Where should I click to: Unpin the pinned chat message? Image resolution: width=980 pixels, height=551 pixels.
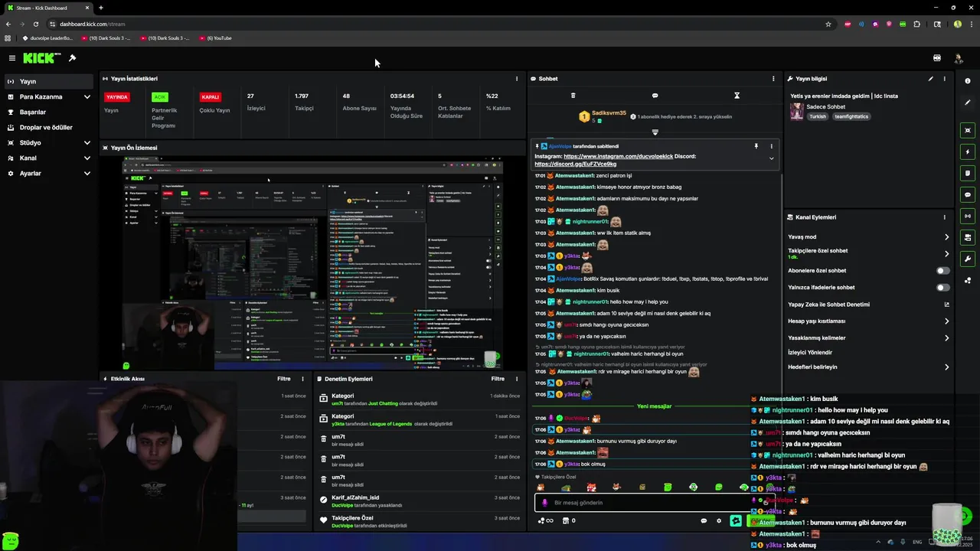(x=756, y=146)
